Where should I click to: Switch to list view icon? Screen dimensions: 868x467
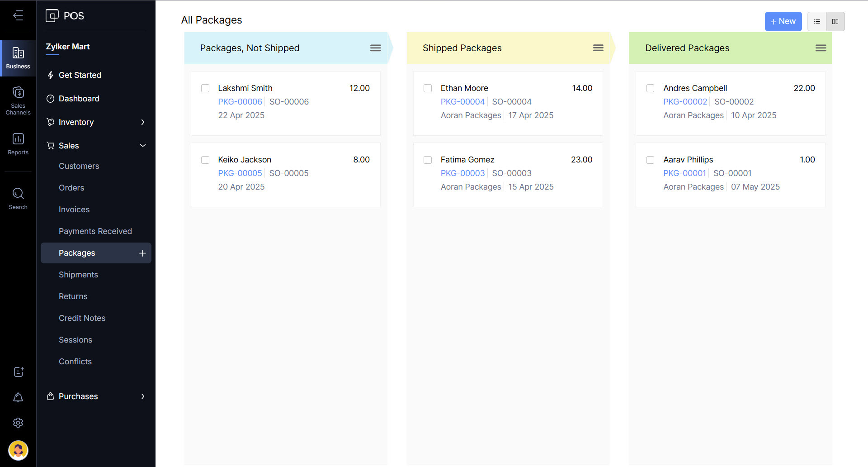tap(816, 21)
